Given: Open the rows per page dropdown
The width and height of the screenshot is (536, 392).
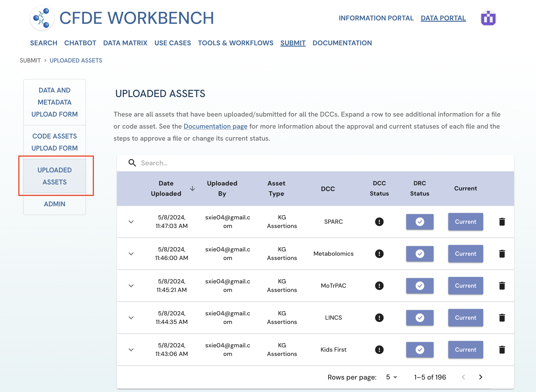Looking at the screenshot, I should [391, 377].
